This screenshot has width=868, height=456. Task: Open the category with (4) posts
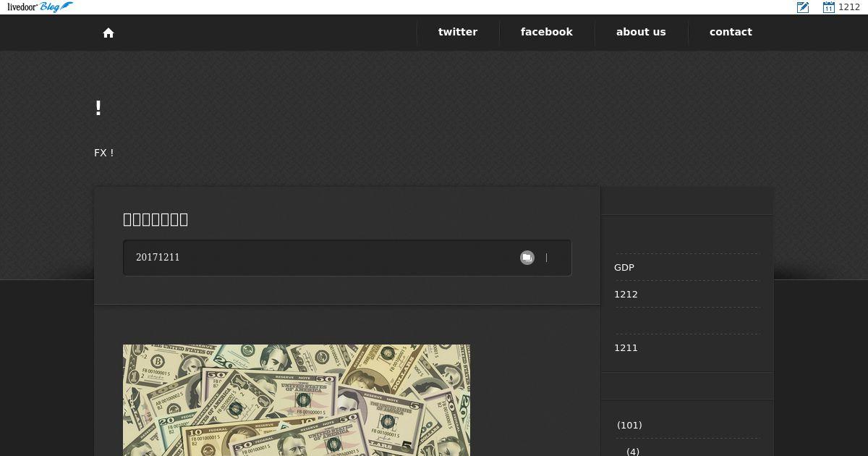(633, 452)
